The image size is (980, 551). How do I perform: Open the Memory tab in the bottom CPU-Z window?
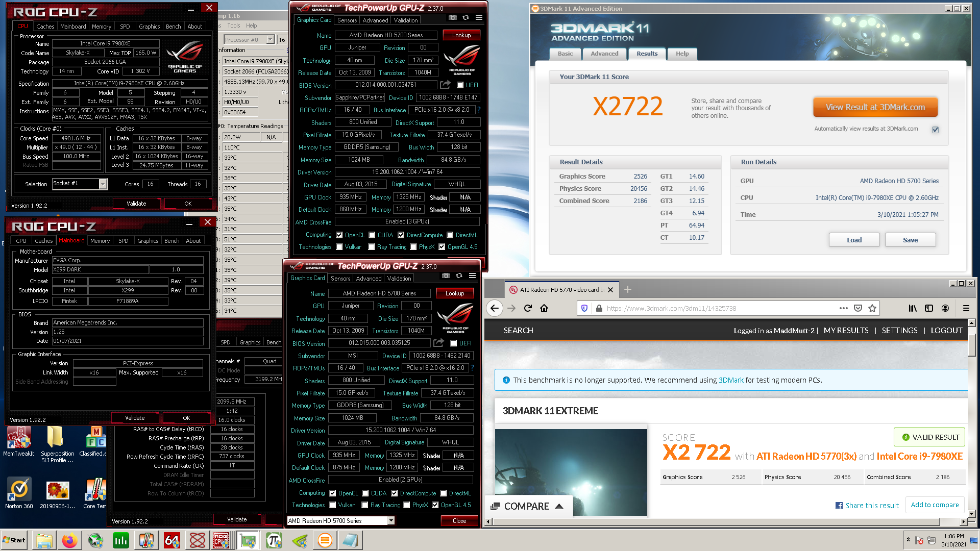click(100, 241)
